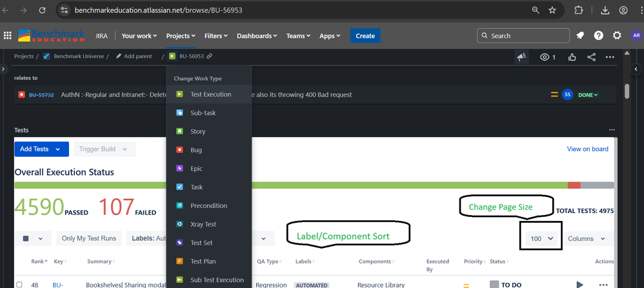This screenshot has height=288, width=644.
Task: Select Test Set work type
Action: (209, 243)
